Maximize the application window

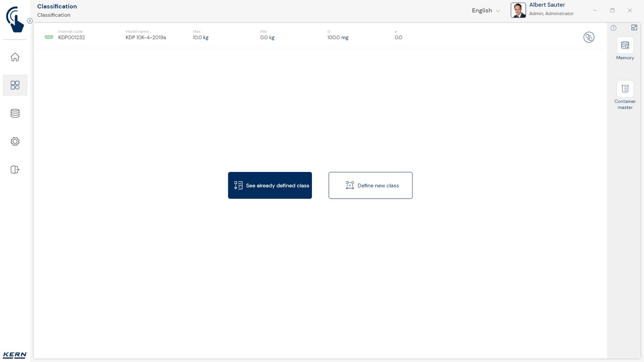[612, 11]
